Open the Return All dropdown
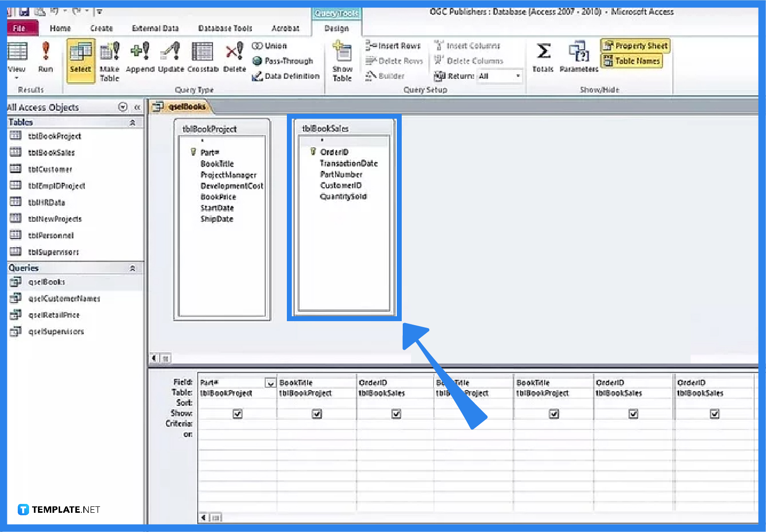 pos(518,76)
